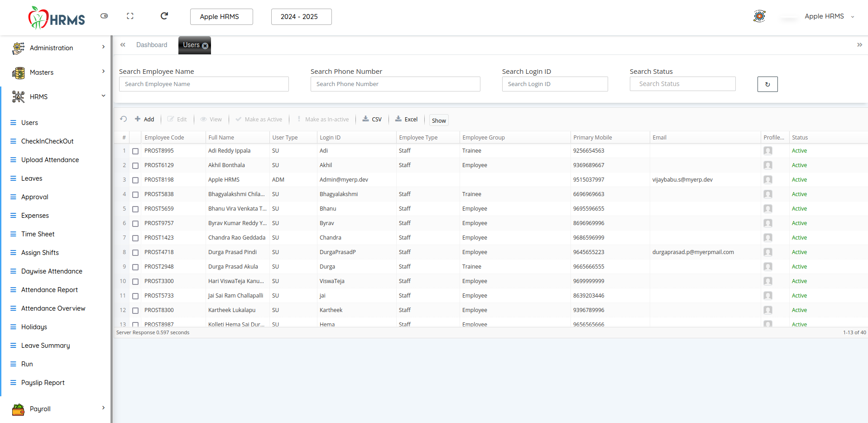
Task: Download the Excel export
Action: 406,120
